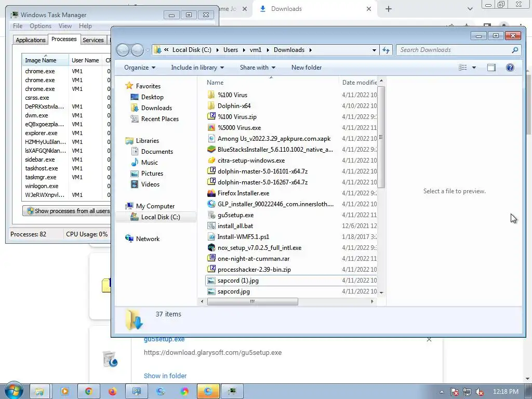Select the Firefox Installer.exe icon
The height and width of the screenshot is (399, 532).
(x=211, y=193)
